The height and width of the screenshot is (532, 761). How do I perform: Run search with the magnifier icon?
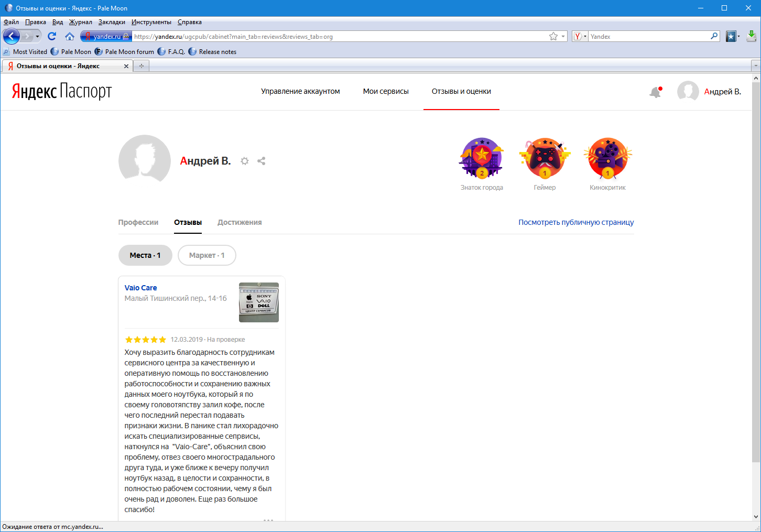[714, 36]
